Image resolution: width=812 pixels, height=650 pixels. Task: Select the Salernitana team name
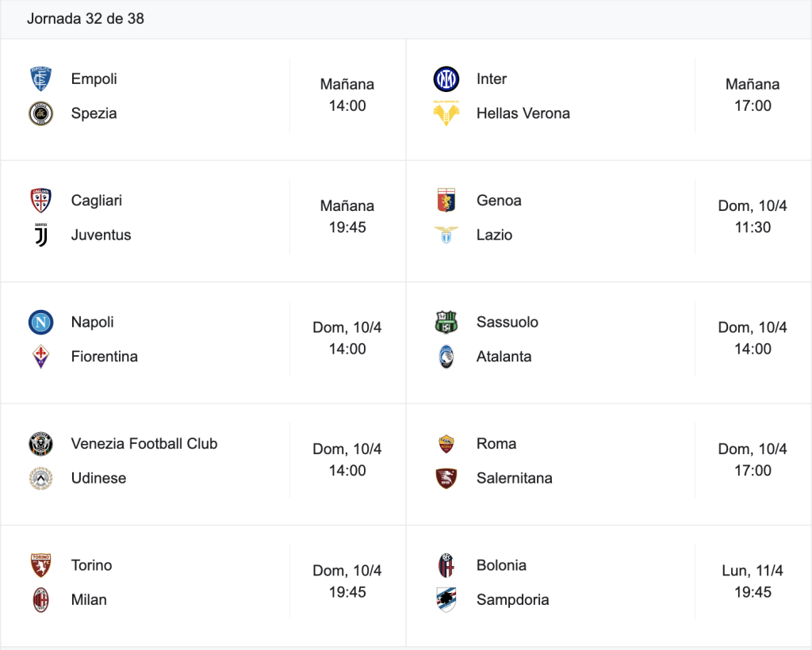click(514, 478)
